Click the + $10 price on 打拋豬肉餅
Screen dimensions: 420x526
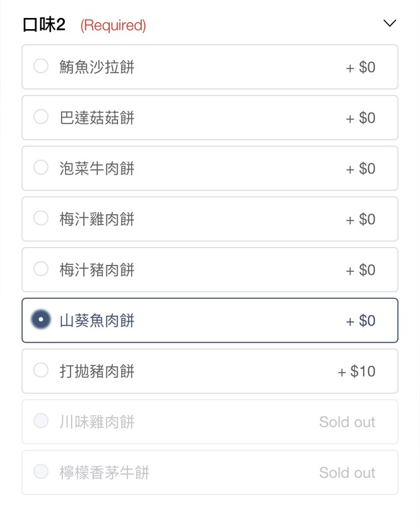[x=356, y=371]
